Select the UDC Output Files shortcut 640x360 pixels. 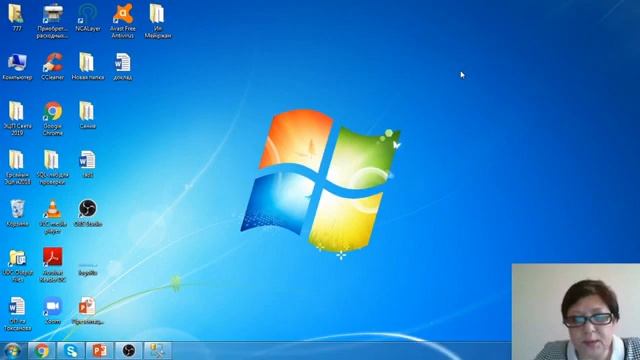click(17, 265)
